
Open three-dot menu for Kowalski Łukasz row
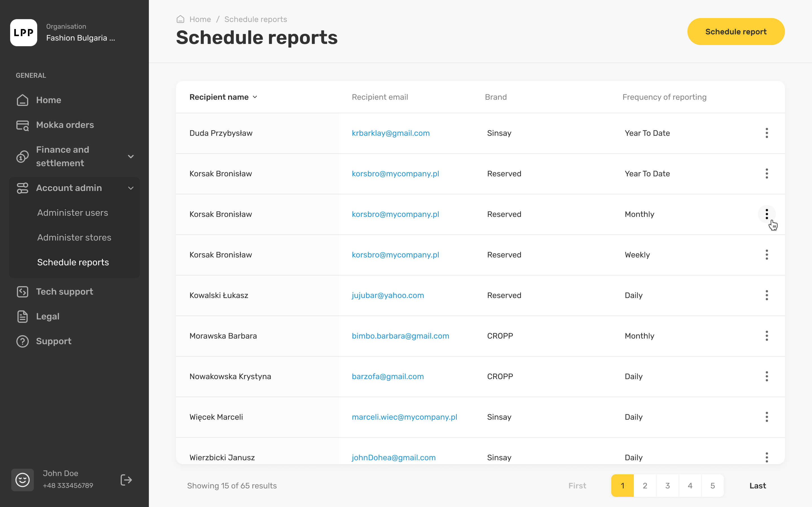point(766,295)
